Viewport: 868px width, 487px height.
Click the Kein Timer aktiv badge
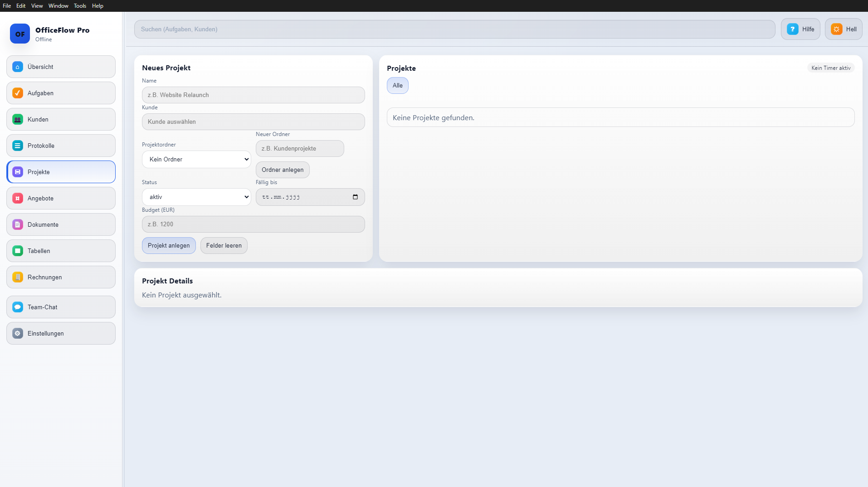[x=831, y=68]
